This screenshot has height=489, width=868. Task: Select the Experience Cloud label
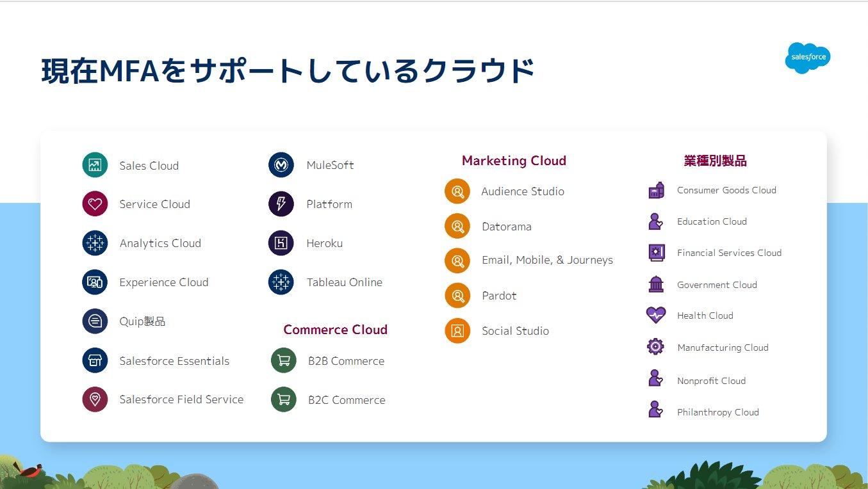(164, 282)
